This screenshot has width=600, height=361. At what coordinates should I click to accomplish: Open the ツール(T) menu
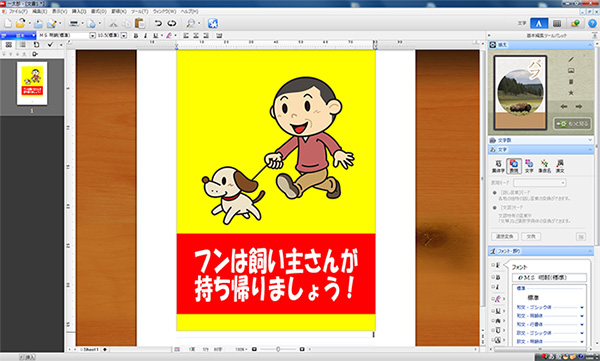140,11
